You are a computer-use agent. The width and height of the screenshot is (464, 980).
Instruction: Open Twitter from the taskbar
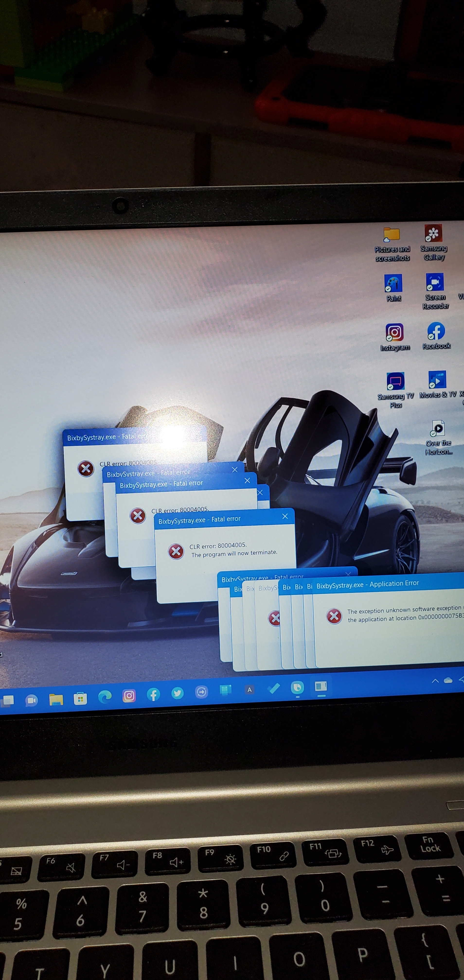[x=177, y=693]
